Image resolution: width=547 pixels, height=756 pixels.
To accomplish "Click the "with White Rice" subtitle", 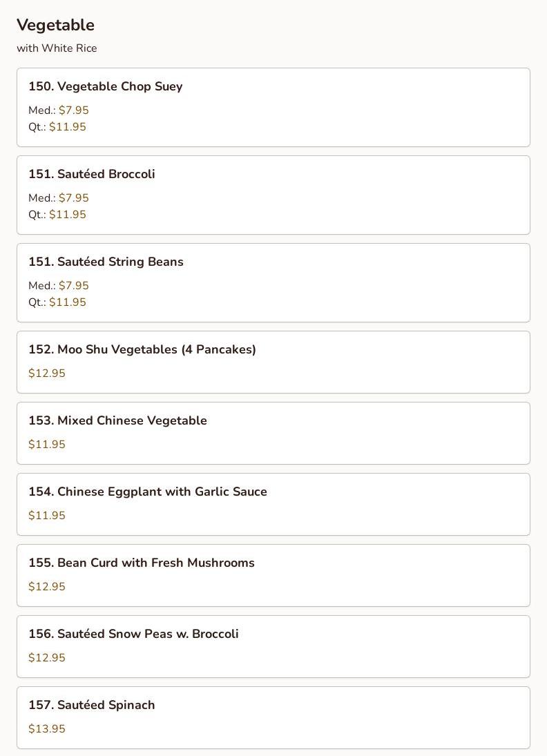I will [x=57, y=48].
